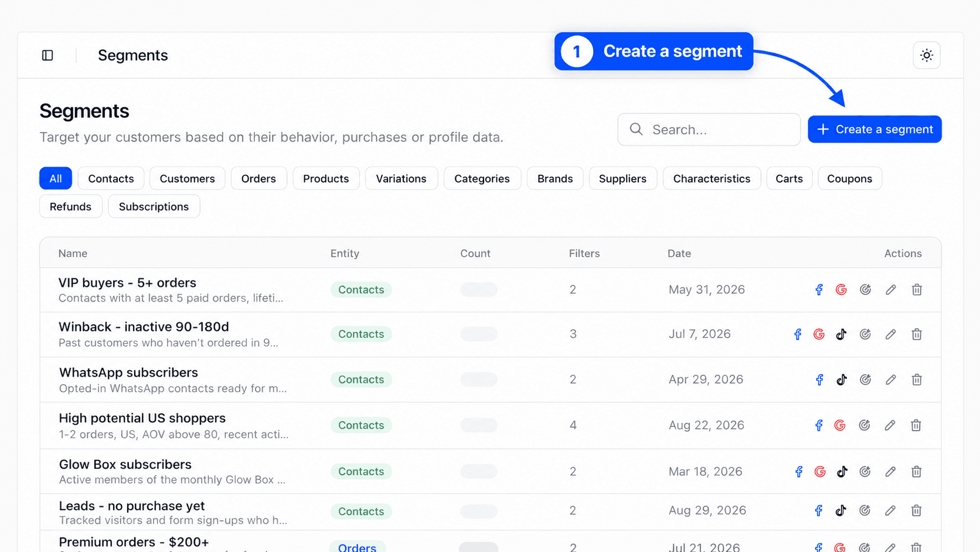Sync WhatsApp subscribers to TikTok
The image size is (980, 552).
(x=841, y=380)
